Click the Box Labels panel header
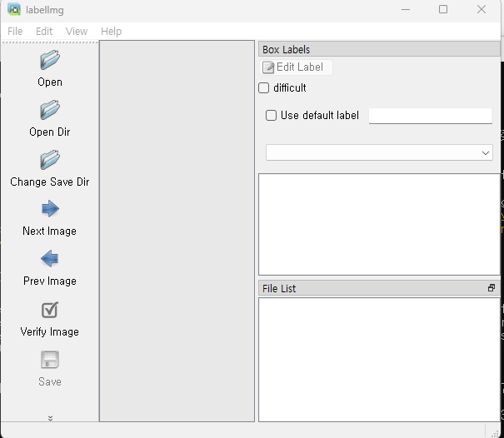 [379, 49]
